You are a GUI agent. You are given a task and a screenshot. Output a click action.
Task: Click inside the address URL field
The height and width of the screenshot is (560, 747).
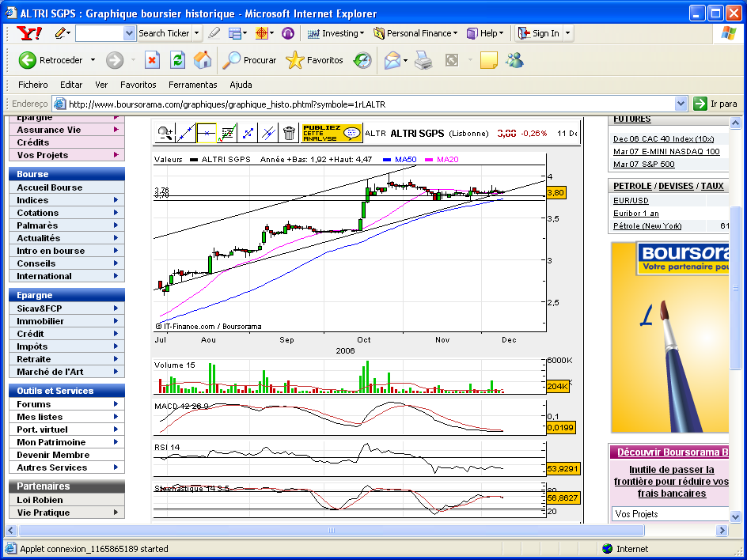370,104
